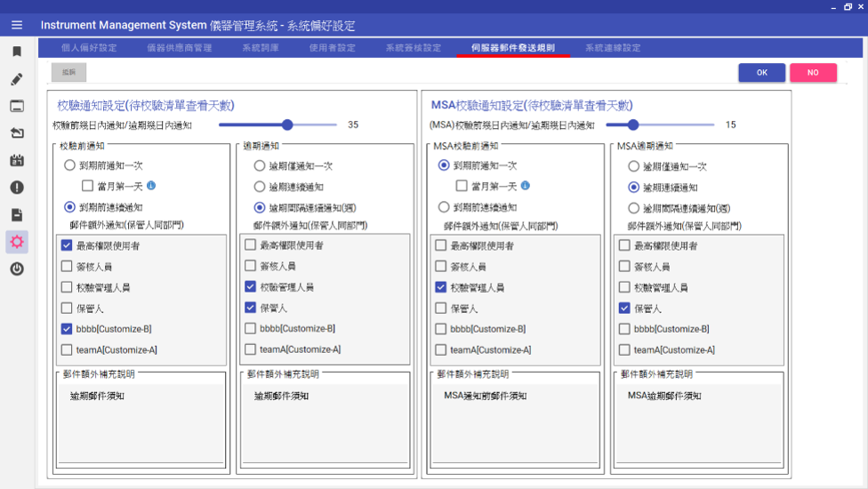Click the blue OK button

[x=761, y=73]
